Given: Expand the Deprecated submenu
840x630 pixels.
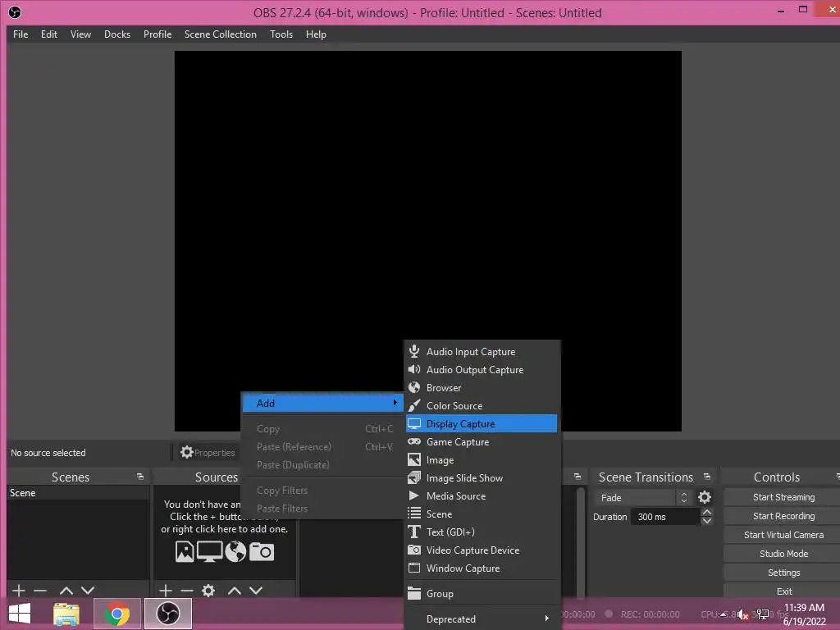Looking at the screenshot, I should point(481,619).
